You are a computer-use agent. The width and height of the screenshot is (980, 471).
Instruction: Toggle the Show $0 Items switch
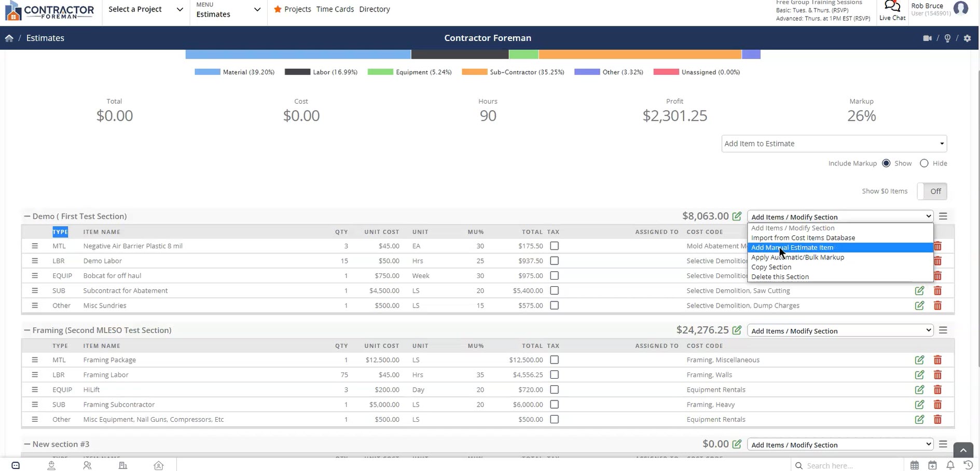tap(932, 191)
